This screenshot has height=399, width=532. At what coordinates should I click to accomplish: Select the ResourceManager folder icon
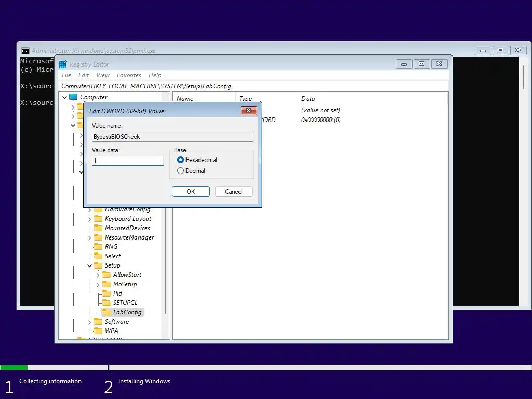pyautogui.click(x=98, y=237)
